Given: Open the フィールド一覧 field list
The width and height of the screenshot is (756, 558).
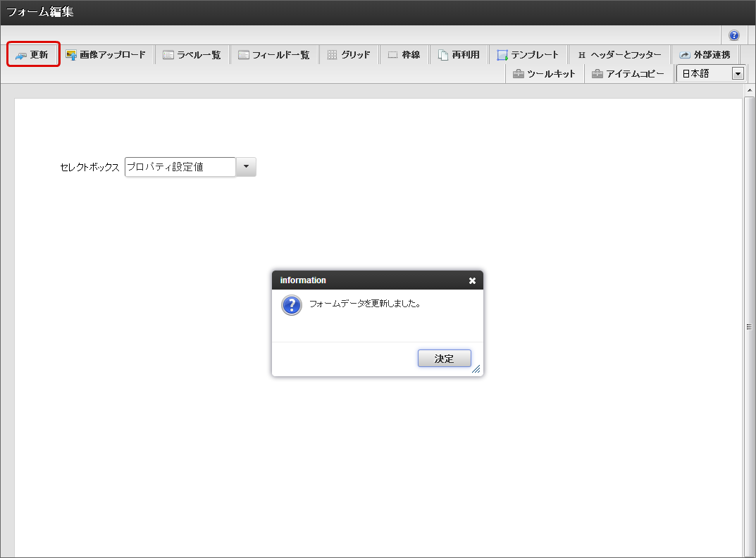Looking at the screenshot, I should tap(273, 54).
